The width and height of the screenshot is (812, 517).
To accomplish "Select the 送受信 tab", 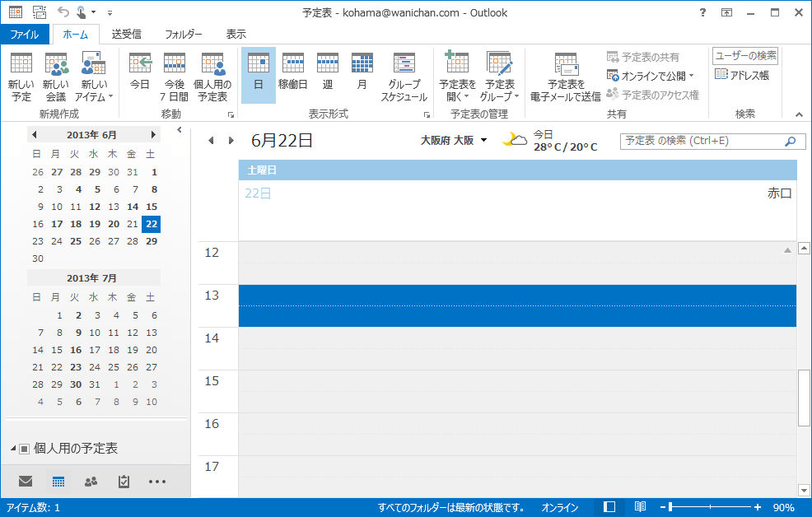I will tap(126, 34).
